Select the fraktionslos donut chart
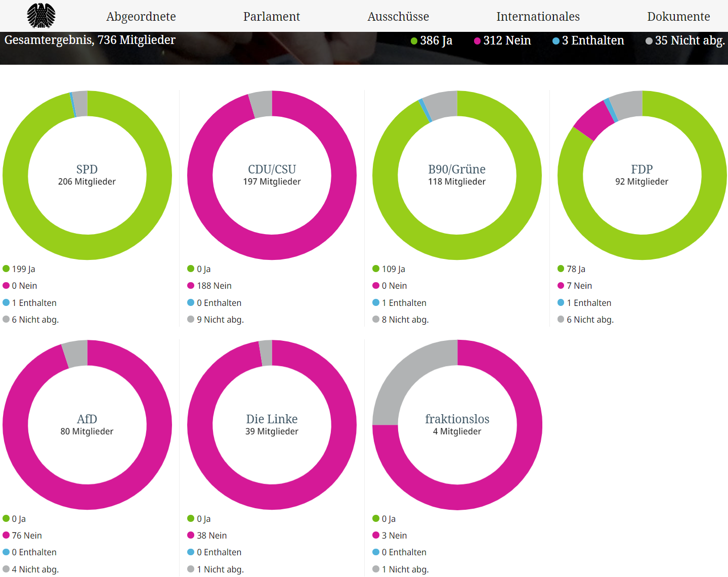 [457, 425]
